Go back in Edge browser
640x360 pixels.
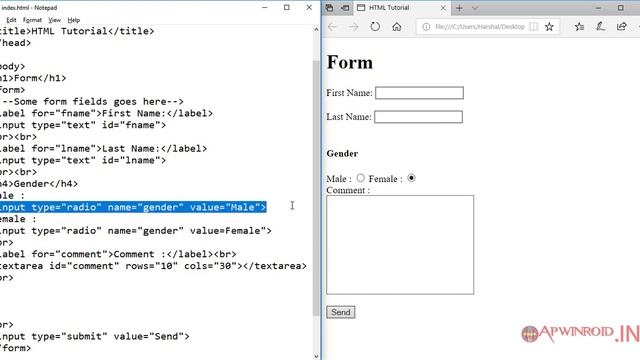click(x=332, y=27)
